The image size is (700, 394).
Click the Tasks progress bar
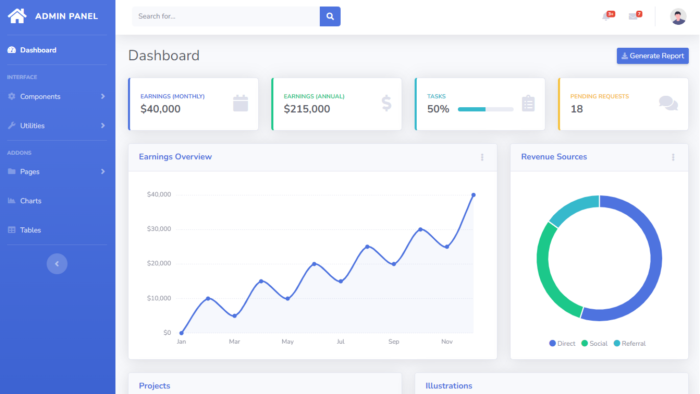485,109
